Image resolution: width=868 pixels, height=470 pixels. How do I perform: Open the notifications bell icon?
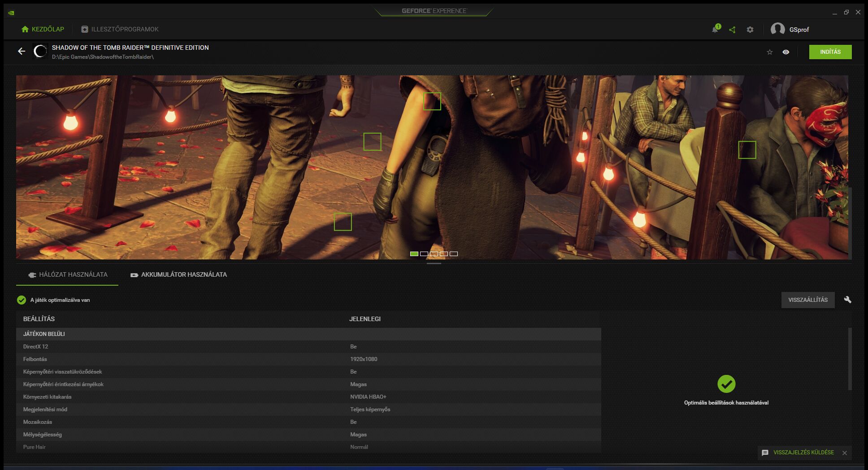(715, 30)
